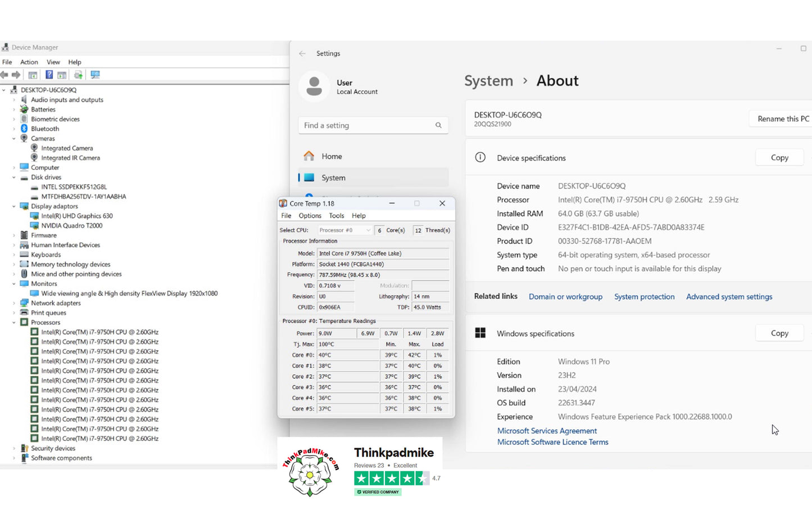Expand the Human Interface Devices node
The width and height of the screenshot is (812, 510).
(14, 245)
